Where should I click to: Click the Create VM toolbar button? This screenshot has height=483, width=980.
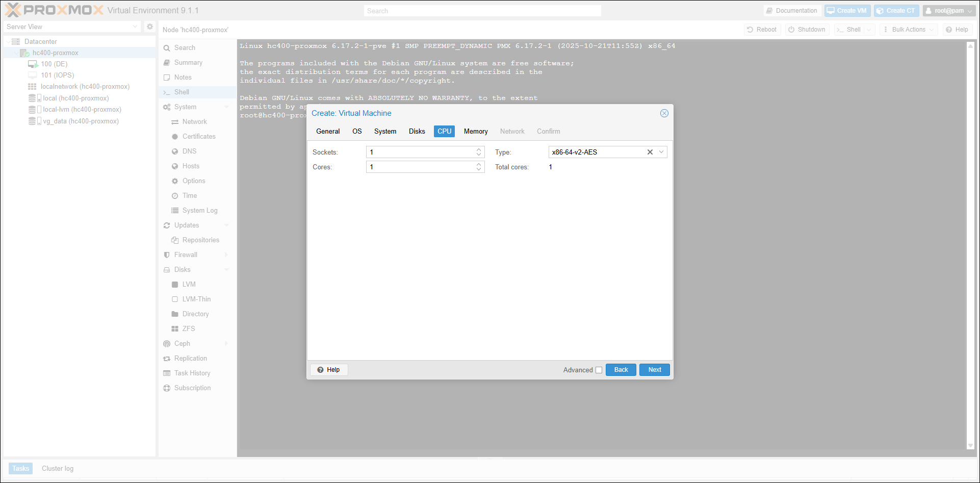point(847,11)
